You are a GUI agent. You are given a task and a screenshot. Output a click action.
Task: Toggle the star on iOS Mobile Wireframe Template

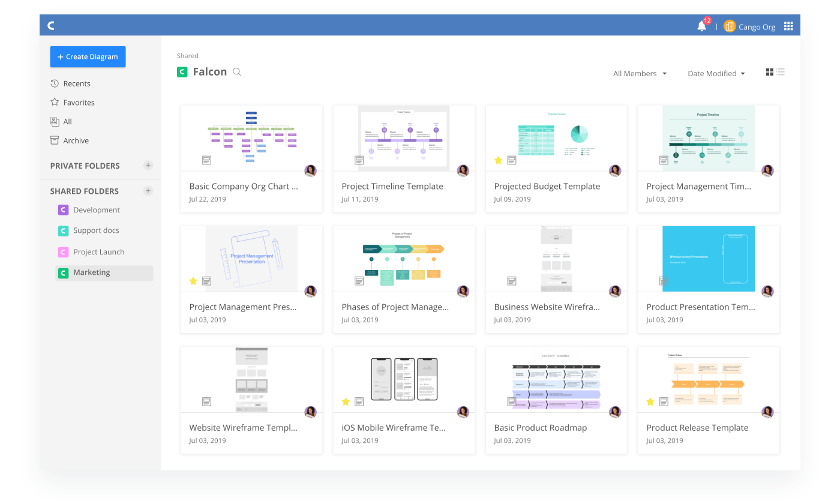point(345,401)
